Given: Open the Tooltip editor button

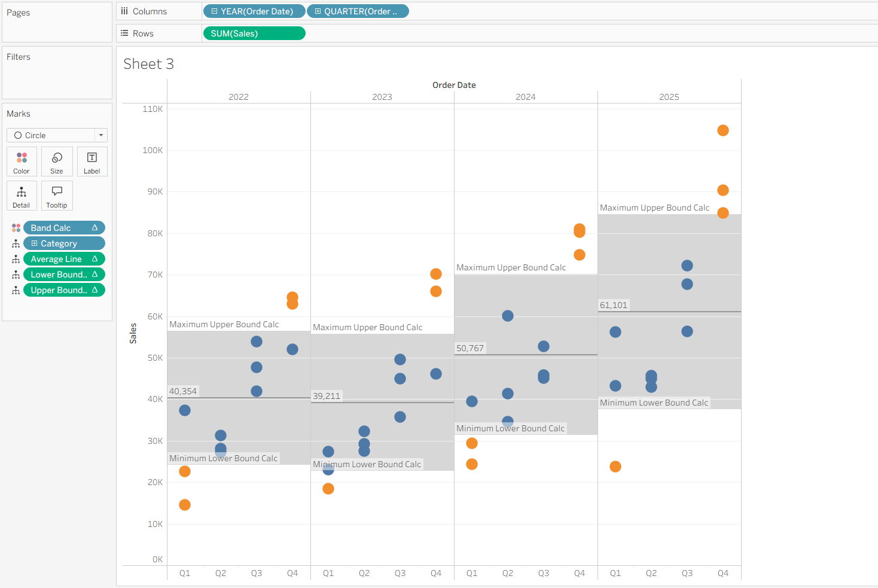Looking at the screenshot, I should [57, 196].
